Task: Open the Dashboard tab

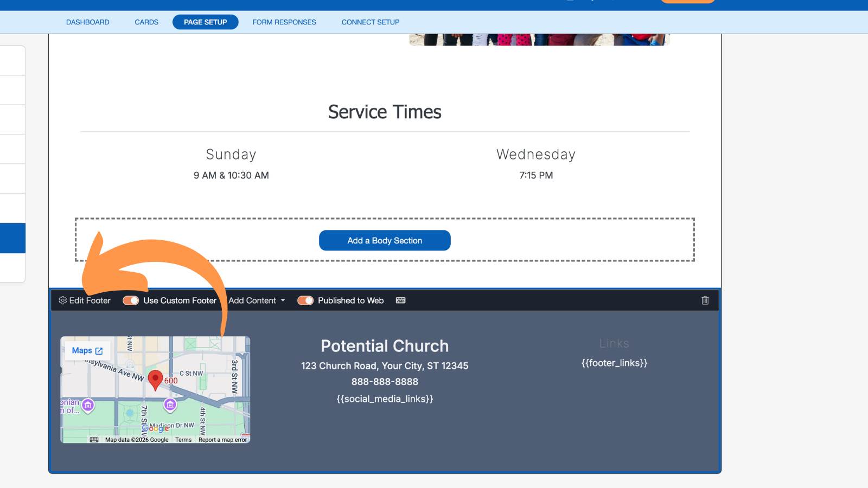Action: tap(87, 22)
